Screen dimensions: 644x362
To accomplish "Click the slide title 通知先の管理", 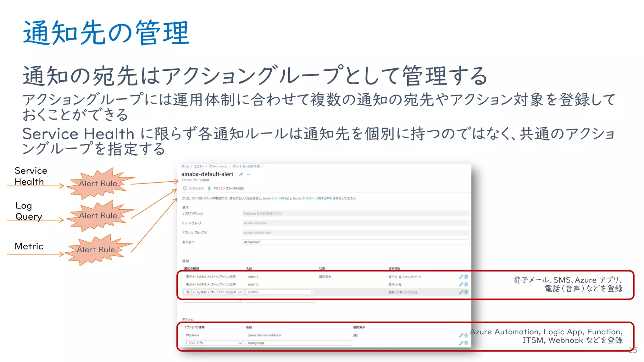I will (x=106, y=33).
